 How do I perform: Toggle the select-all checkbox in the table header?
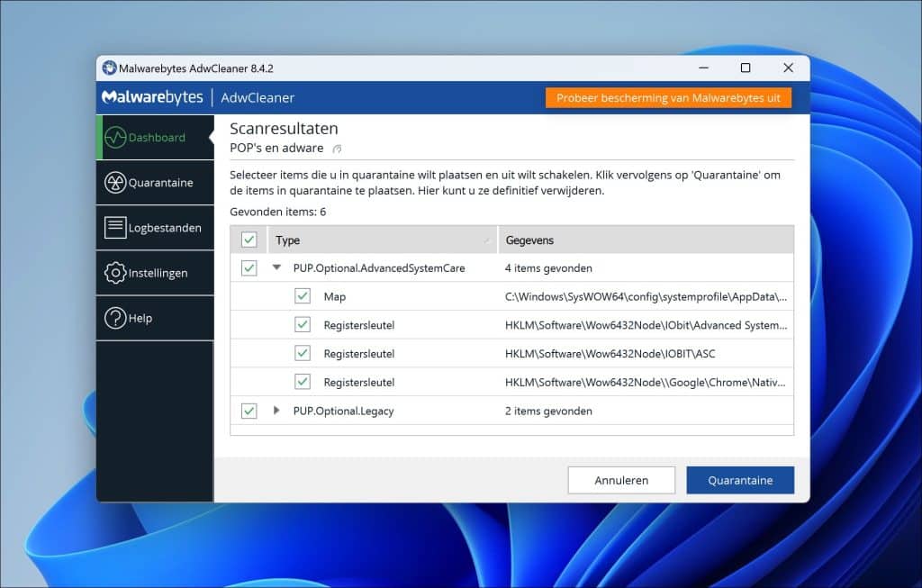(249, 240)
